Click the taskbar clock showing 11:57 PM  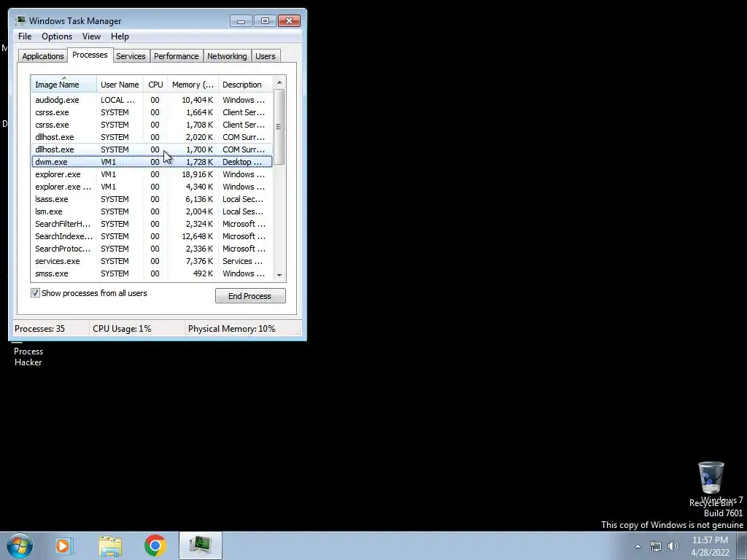[x=710, y=546]
